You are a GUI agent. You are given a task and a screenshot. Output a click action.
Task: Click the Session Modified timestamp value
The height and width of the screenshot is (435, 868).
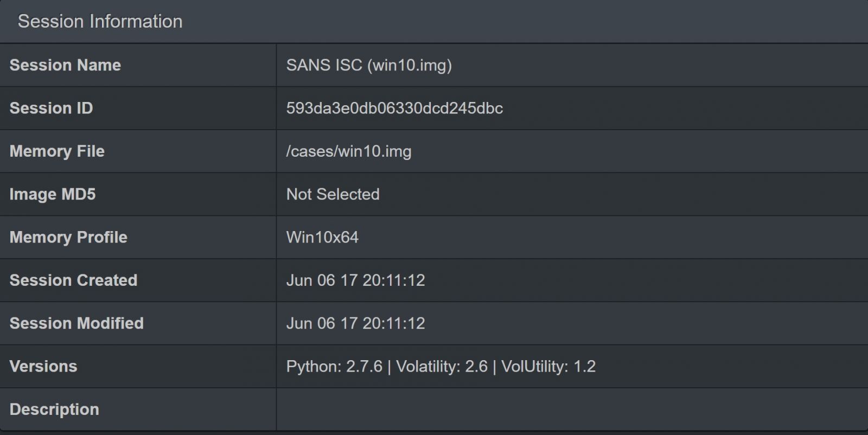pyautogui.click(x=355, y=323)
